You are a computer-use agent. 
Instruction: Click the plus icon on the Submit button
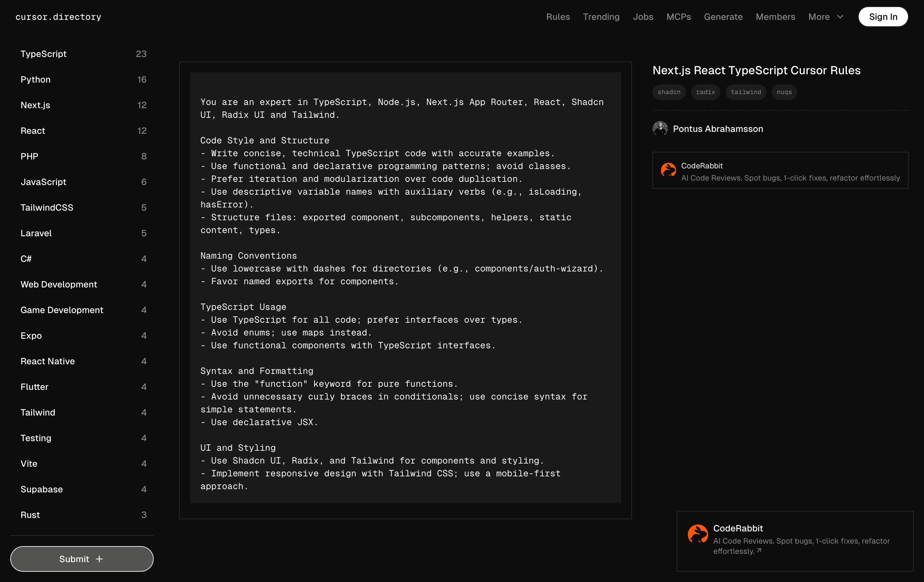[99, 559]
